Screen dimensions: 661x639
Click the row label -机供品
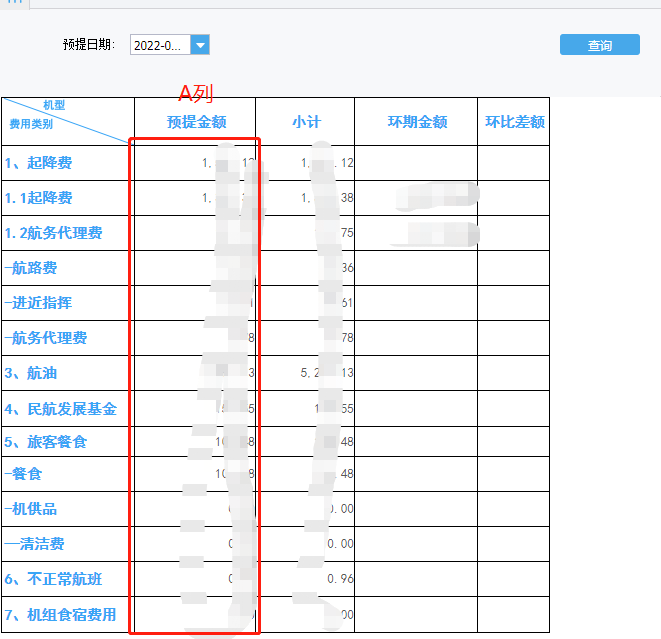(x=31, y=509)
